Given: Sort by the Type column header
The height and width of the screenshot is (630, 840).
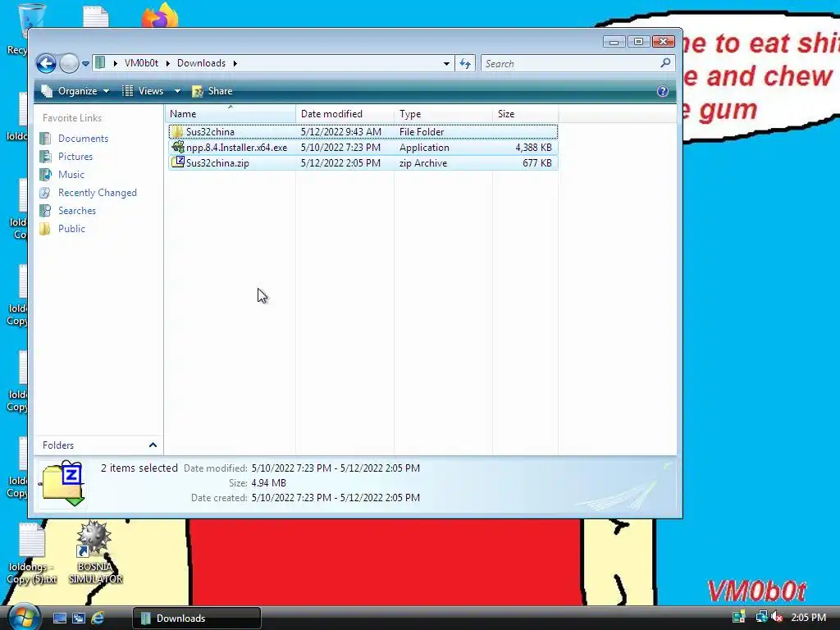Looking at the screenshot, I should [x=443, y=114].
